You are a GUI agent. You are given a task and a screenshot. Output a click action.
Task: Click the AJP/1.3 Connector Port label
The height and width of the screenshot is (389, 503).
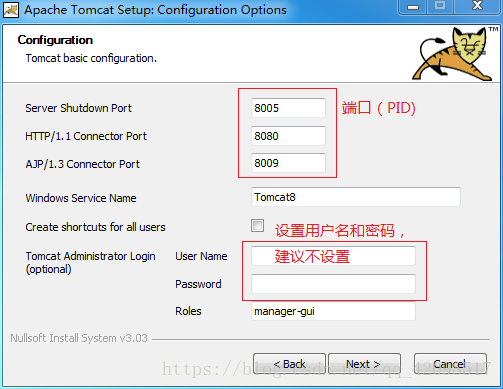point(83,164)
